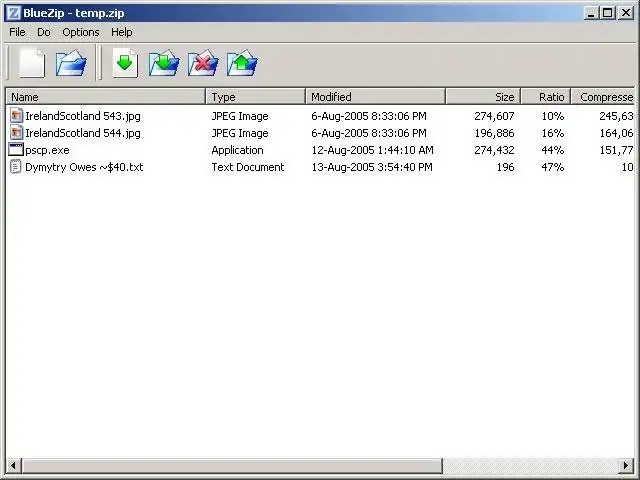The image size is (640, 480).
Task: Sort by the Compressed column header
Action: [x=603, y=97]
